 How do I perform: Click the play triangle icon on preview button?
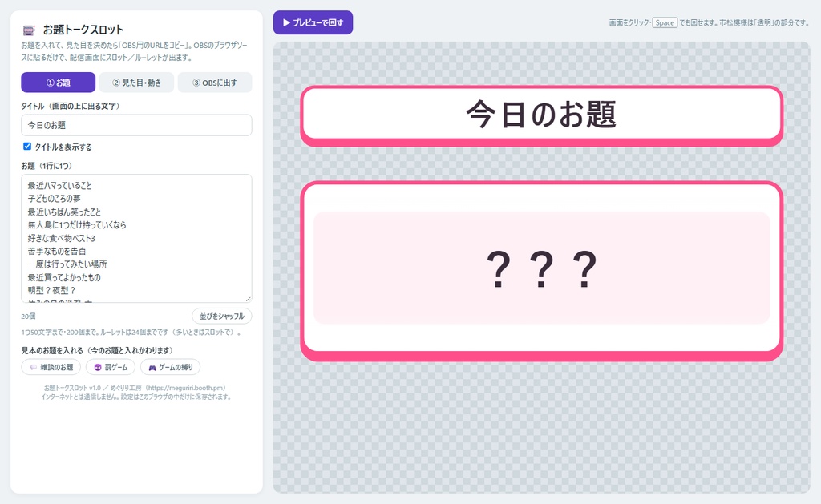click(286, 22)
